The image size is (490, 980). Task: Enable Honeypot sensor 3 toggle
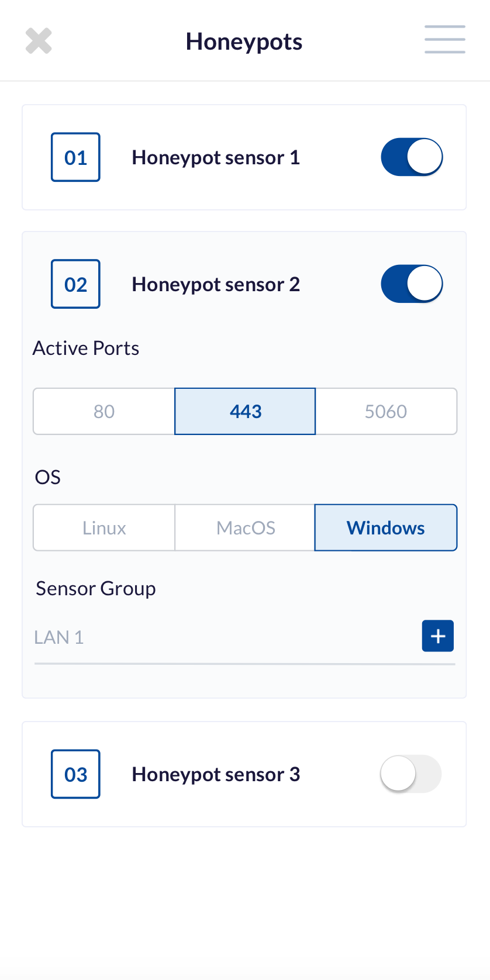click(x=410, y=774)
